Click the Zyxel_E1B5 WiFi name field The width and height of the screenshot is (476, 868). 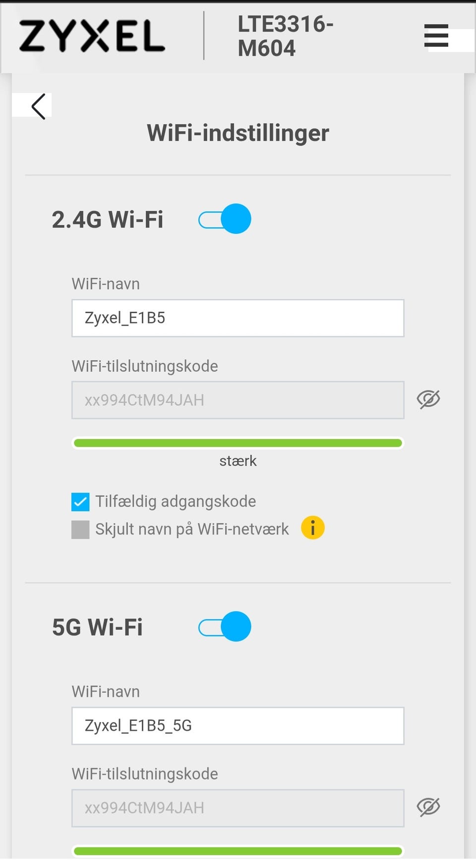[x=238, y=318]
